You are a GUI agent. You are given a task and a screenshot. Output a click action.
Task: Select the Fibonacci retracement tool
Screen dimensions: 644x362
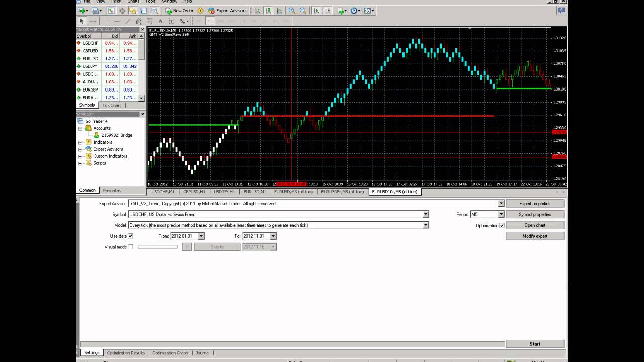click(x=149, y=21)
